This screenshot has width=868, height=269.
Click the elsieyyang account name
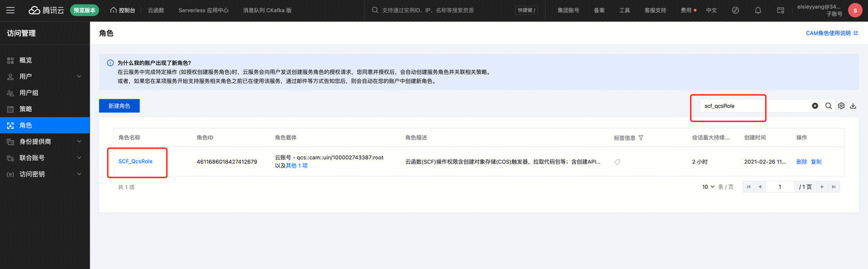819,7
